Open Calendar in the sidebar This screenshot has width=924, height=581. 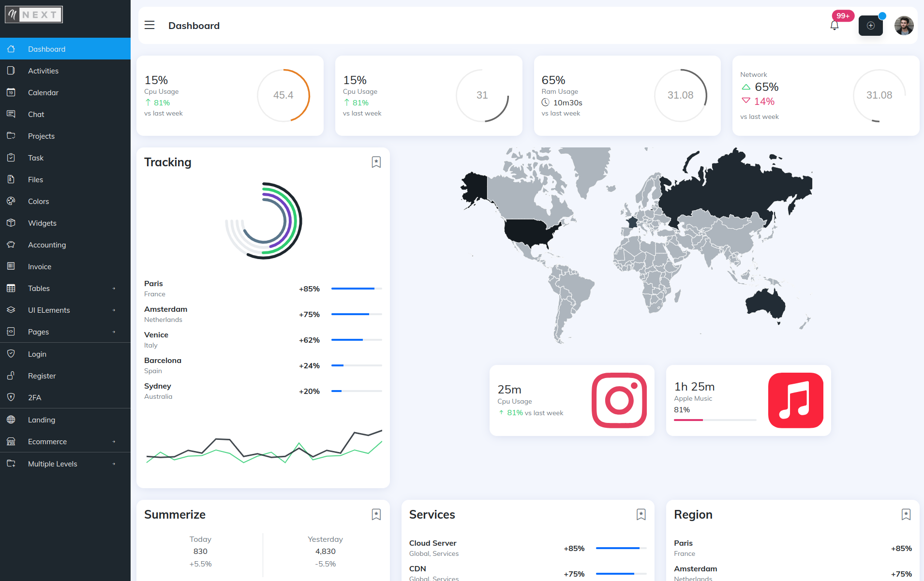(x=65, y=92)
